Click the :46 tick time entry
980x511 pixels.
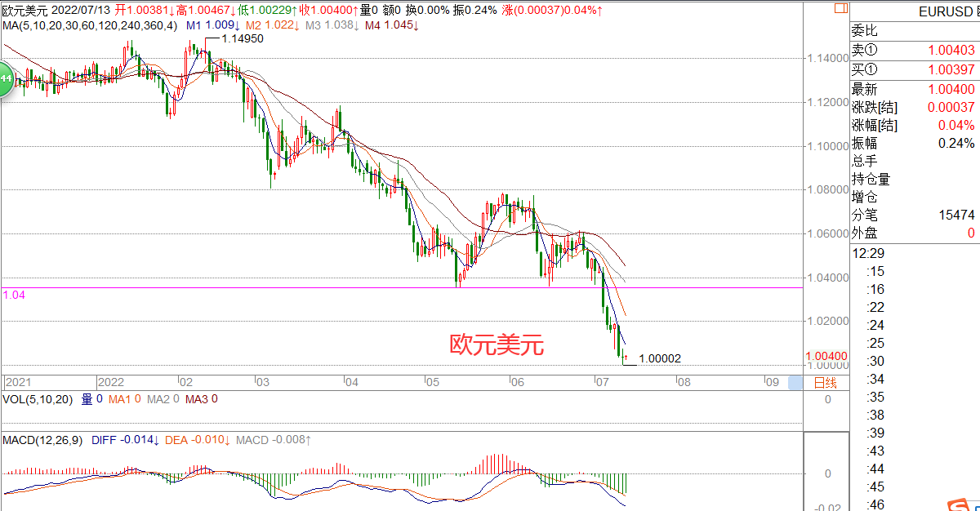[x=875, y=504]
